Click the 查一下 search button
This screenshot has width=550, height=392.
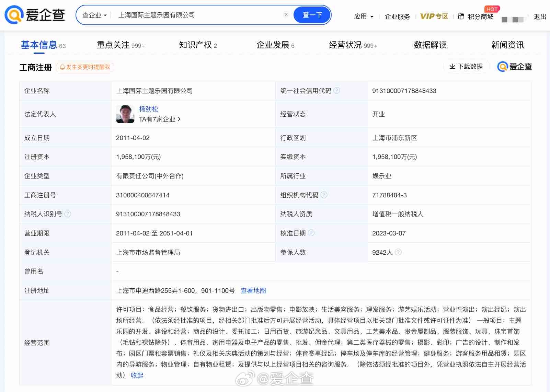coord(312,15)
